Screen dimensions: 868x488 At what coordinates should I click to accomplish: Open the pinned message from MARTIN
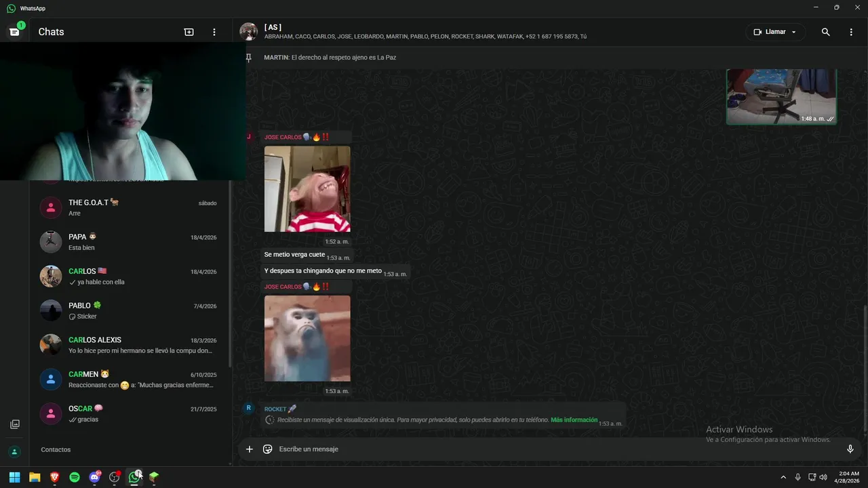330,58
